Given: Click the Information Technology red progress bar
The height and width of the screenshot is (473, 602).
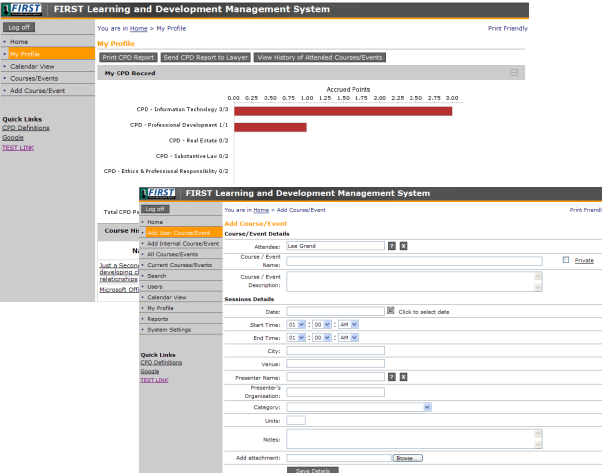Looking at the screenshot, I should pyautogui.click(x=343, y=111).
